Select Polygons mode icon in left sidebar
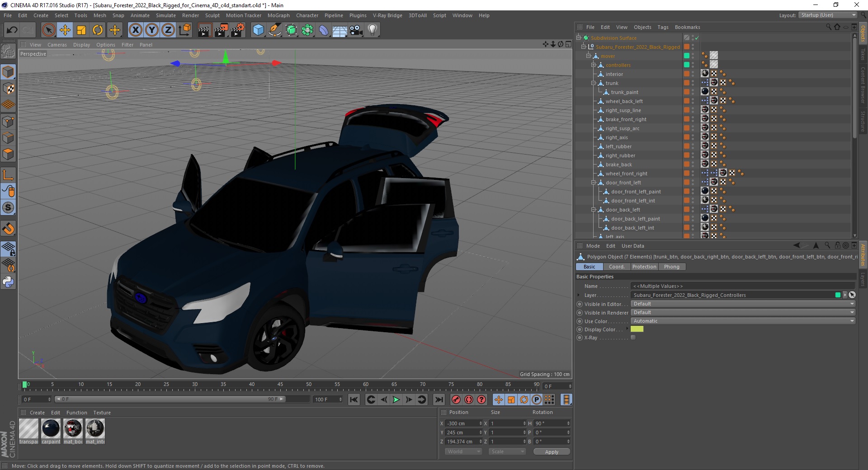 click(8, 154)
